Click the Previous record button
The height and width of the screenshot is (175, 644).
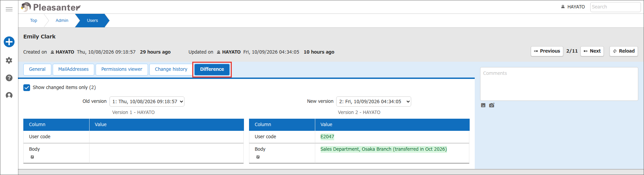pyautogui.click(x=547, y=51)
